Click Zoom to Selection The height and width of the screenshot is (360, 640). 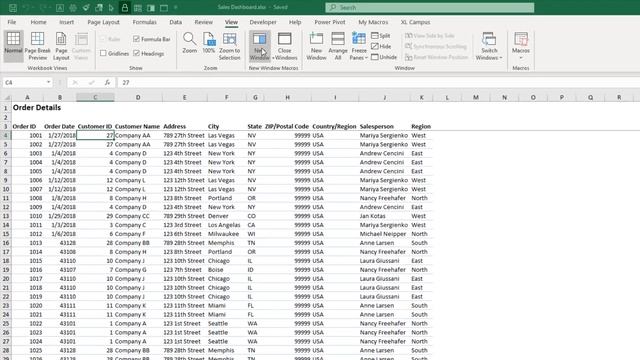[229, 46]
